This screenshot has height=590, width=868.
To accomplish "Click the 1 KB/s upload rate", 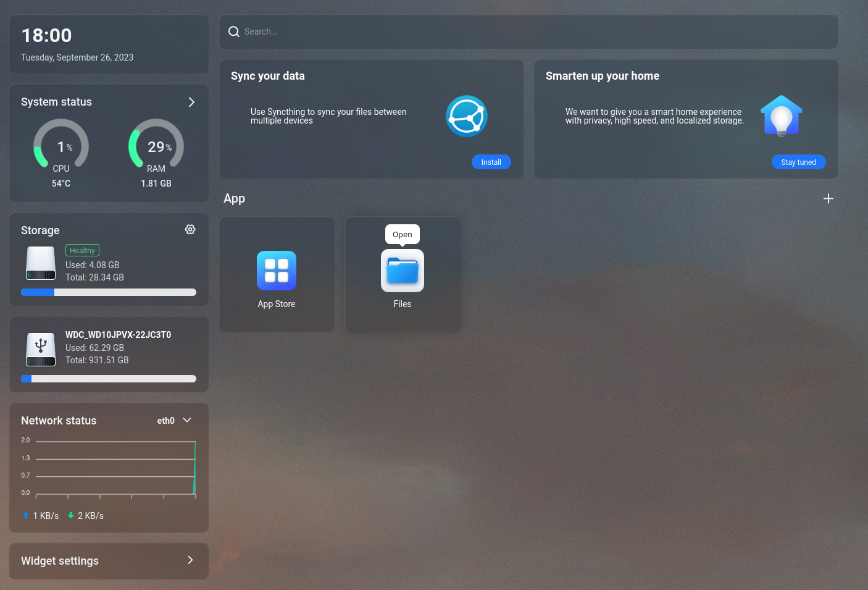I will coord(46,516).
